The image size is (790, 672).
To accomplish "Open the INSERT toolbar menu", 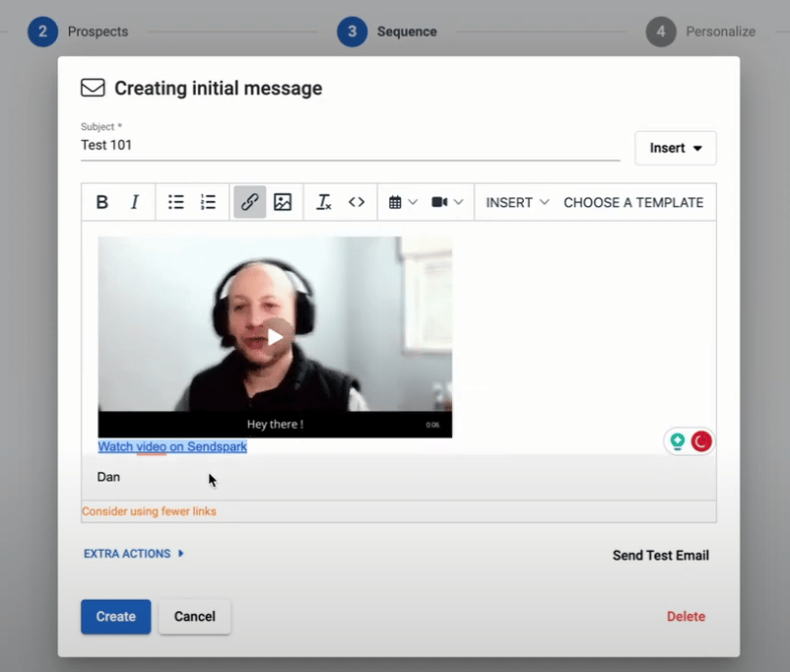I will [x=517, y=203].
